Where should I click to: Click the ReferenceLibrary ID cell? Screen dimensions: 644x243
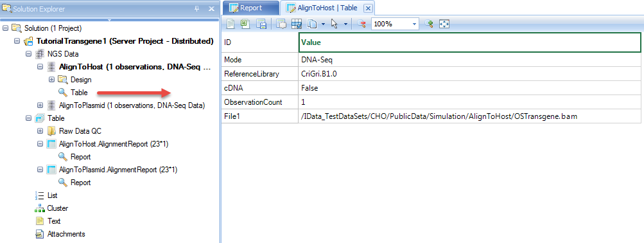tap(259, 74)
